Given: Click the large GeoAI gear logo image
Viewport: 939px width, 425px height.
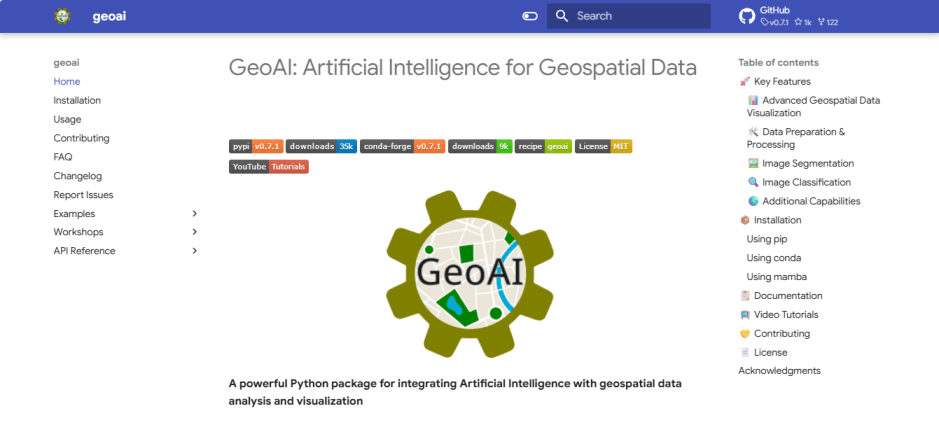Looking at the screenshot, I should tap(469, 273).
